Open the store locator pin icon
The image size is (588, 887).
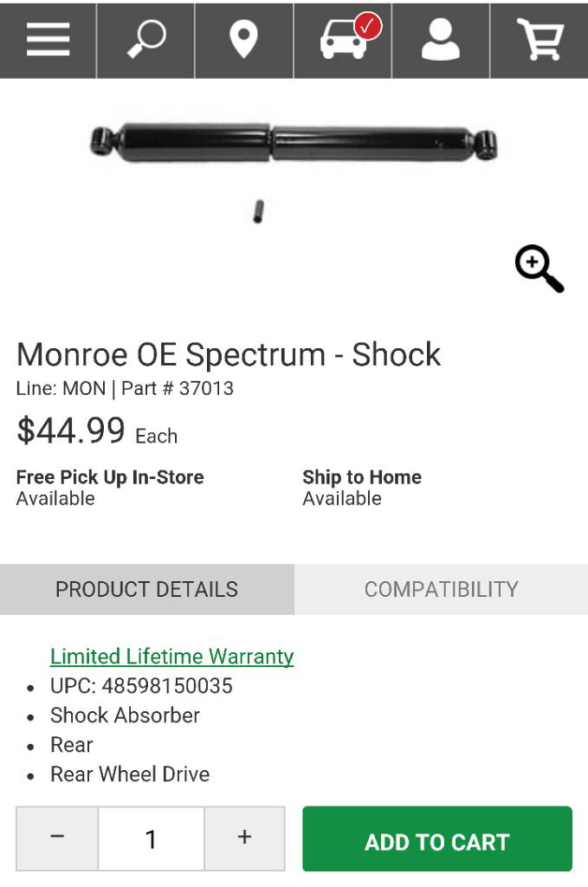coord(243,40)
